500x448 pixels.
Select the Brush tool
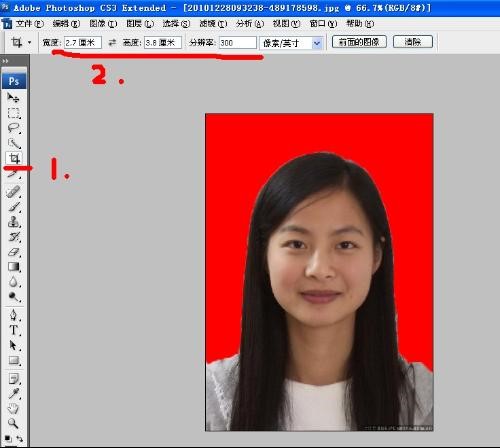(x=14, y=207)
